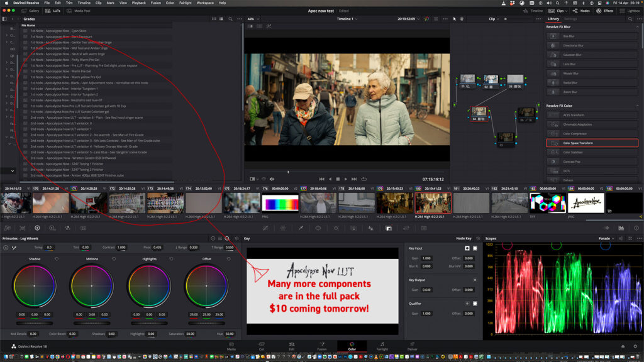Open the Curves palette
This screenshot has width=644, height=362.
coord(266,228)
